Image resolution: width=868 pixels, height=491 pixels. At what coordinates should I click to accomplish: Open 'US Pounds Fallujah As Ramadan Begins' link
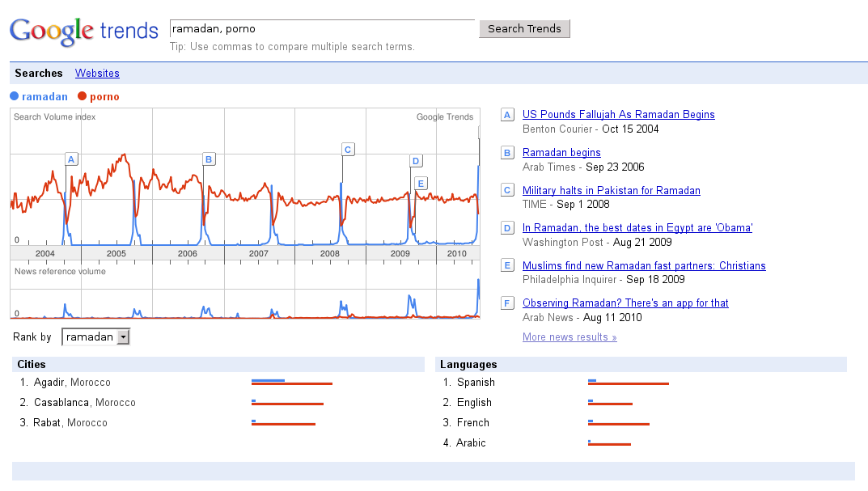click(x=618, y=115)
